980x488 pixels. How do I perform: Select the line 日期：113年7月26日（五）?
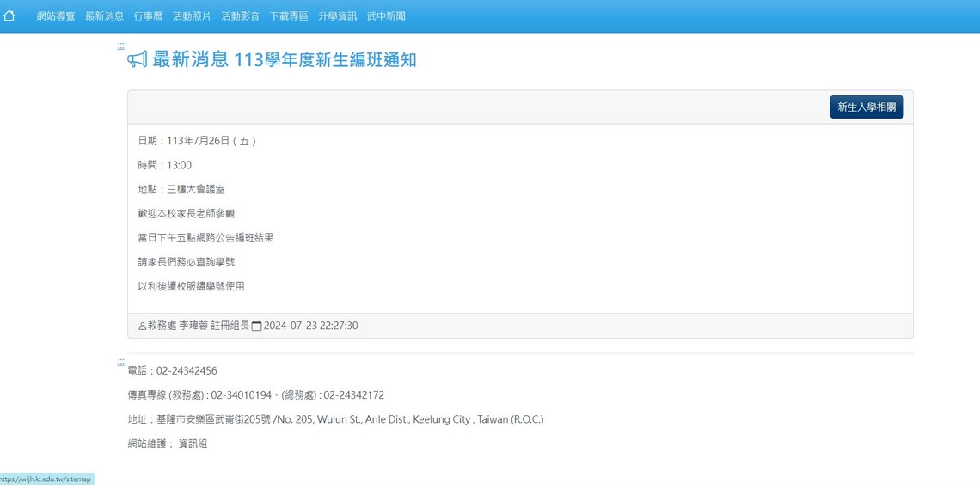[x=198, y=141]
